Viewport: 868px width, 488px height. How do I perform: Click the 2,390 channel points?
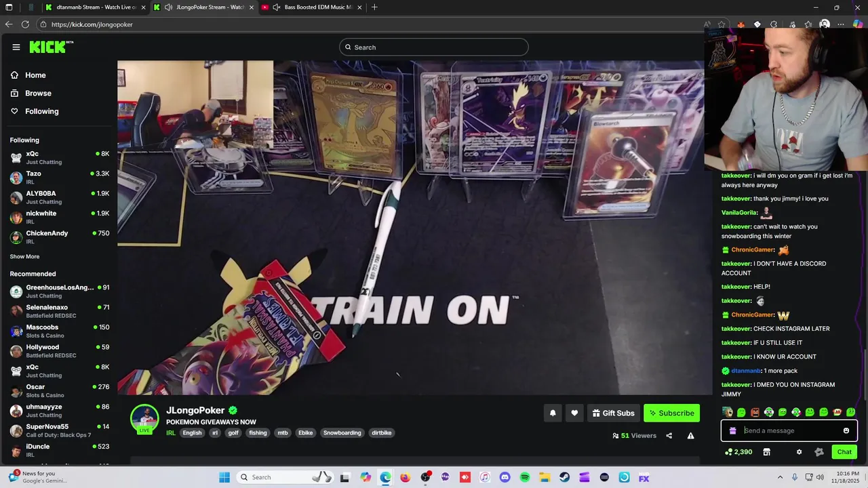[x=738, y=452]
